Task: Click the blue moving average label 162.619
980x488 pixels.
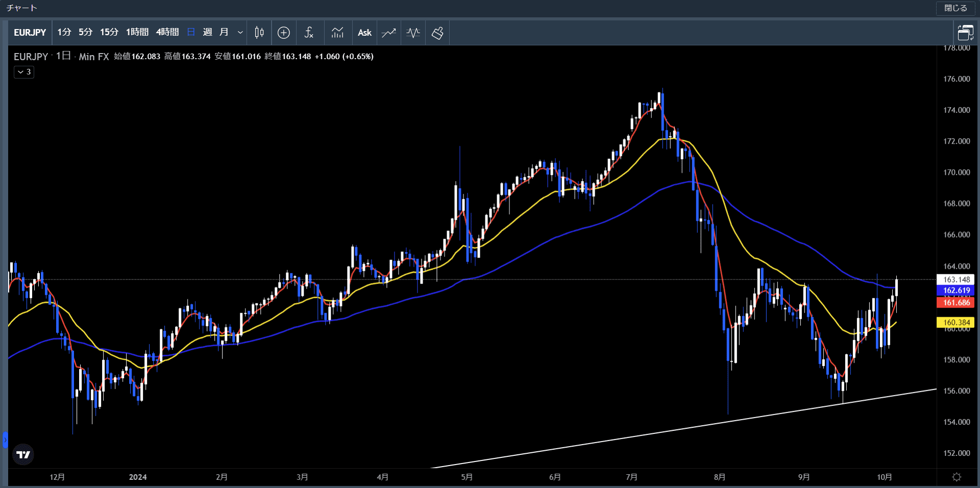Action: [x=956, y=290]
